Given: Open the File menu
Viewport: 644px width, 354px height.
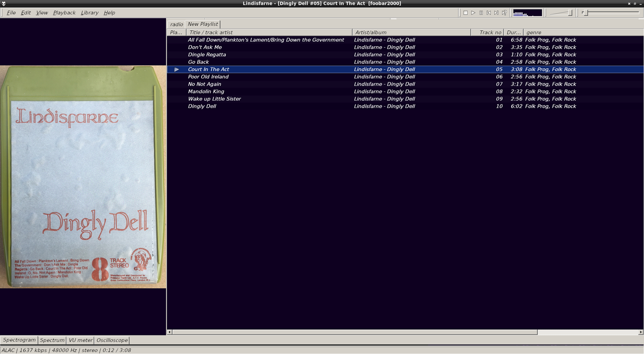Looking at the screenshot, I should 11,13.
